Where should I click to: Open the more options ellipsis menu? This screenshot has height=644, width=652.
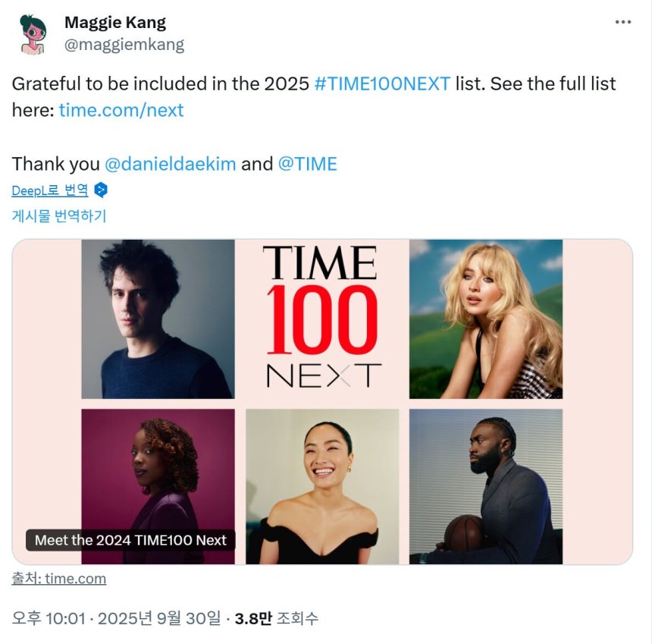point(622,22)
